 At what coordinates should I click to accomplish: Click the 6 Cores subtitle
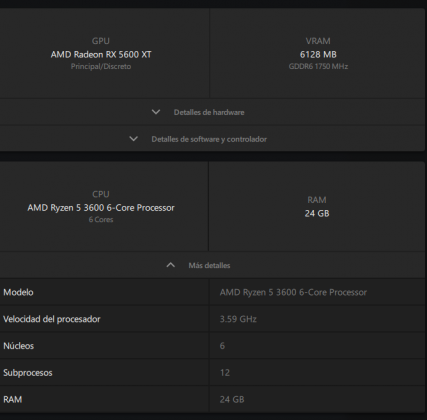point(101,220)
